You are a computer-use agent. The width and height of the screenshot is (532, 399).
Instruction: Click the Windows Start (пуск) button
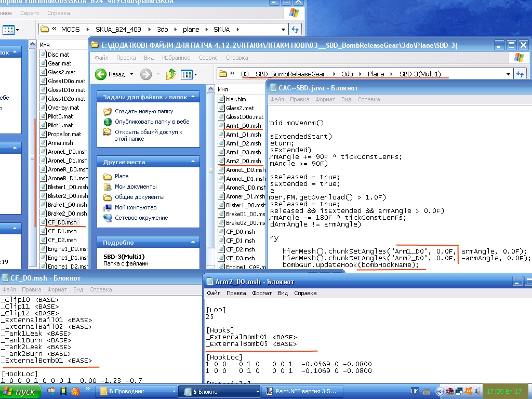(20, 391)
